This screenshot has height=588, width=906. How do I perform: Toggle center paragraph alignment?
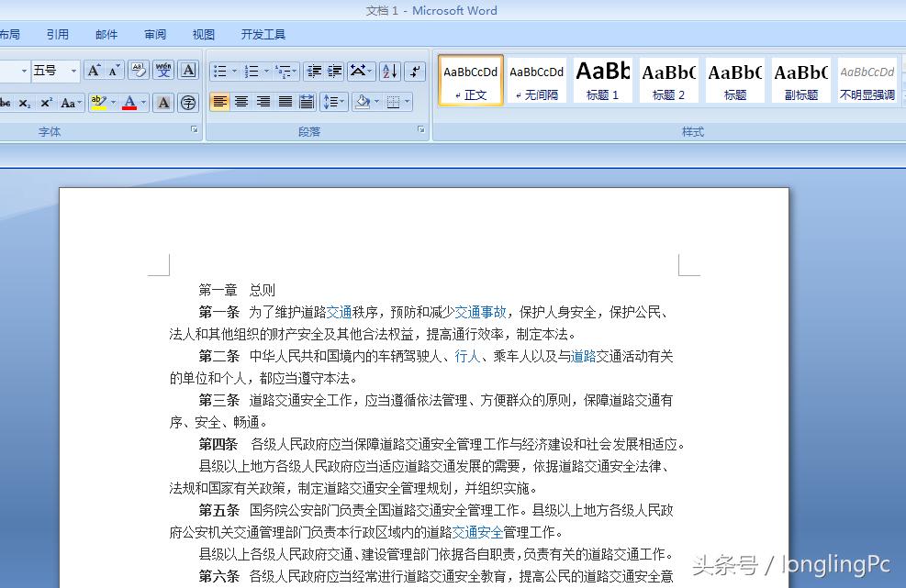pyautogui.click(x=240, y=103)
